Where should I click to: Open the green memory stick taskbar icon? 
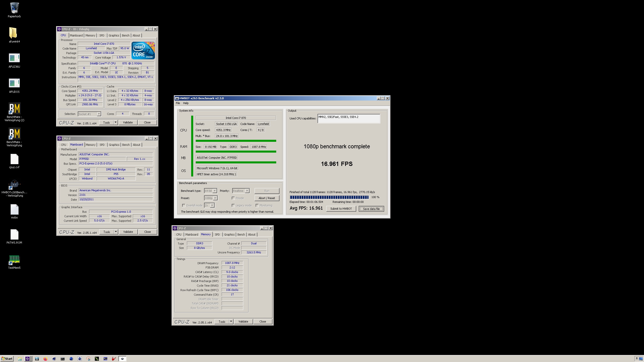(97, 359)
